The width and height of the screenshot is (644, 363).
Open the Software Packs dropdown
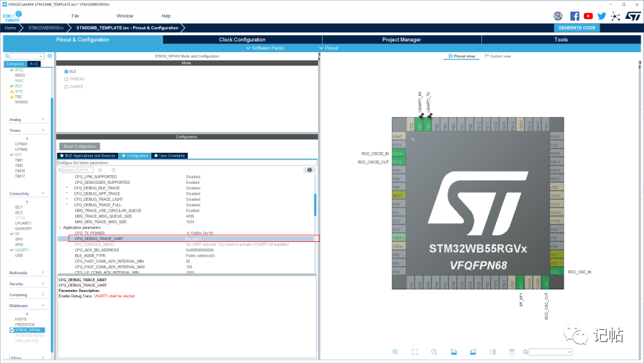265,48
